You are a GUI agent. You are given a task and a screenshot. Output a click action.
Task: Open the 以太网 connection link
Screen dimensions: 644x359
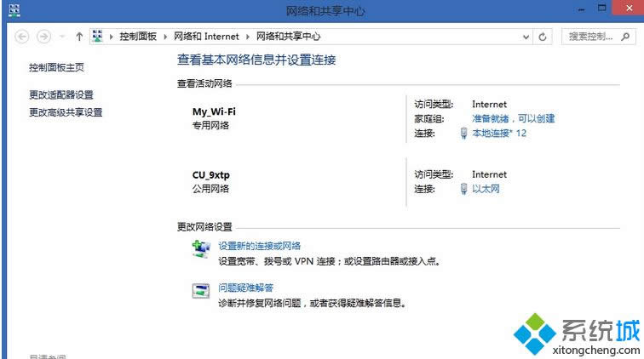[x=486, y=189]
